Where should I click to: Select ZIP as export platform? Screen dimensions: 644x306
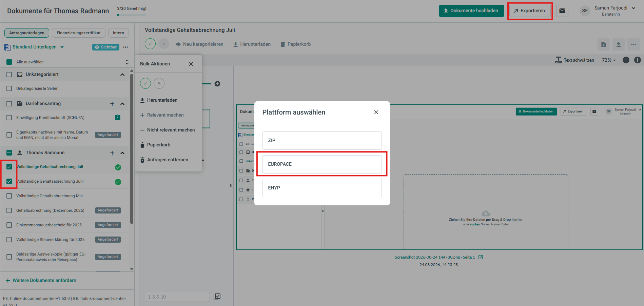(322, 140)
